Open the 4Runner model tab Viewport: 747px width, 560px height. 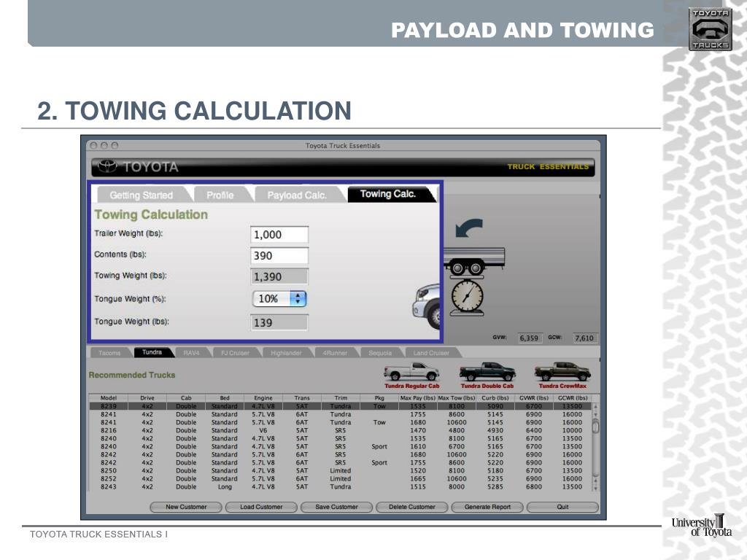click(x=335, y=353)
